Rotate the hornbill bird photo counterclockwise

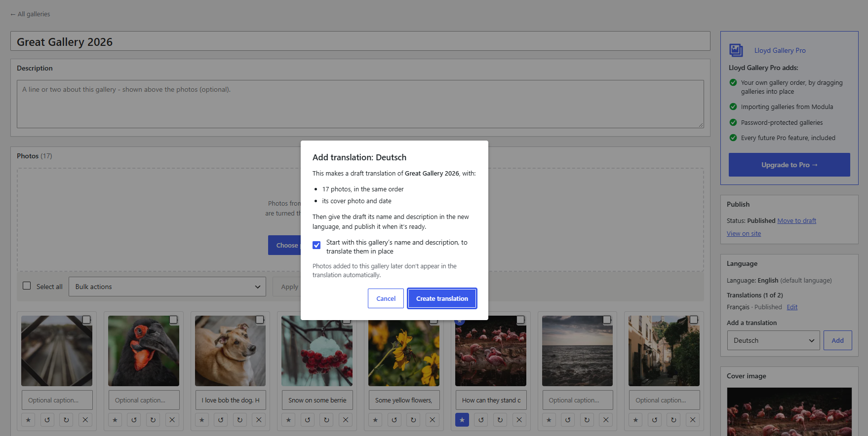tap(134, 420)
